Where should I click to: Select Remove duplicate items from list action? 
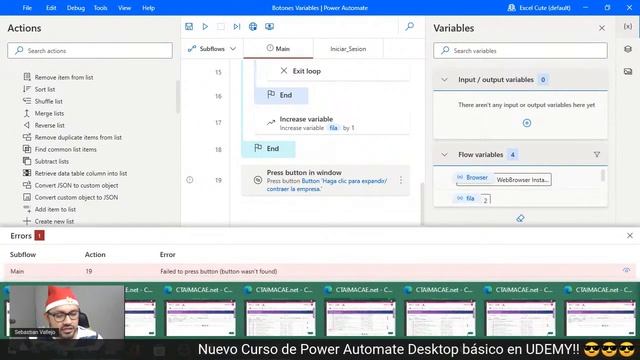[x=72, y=137]
